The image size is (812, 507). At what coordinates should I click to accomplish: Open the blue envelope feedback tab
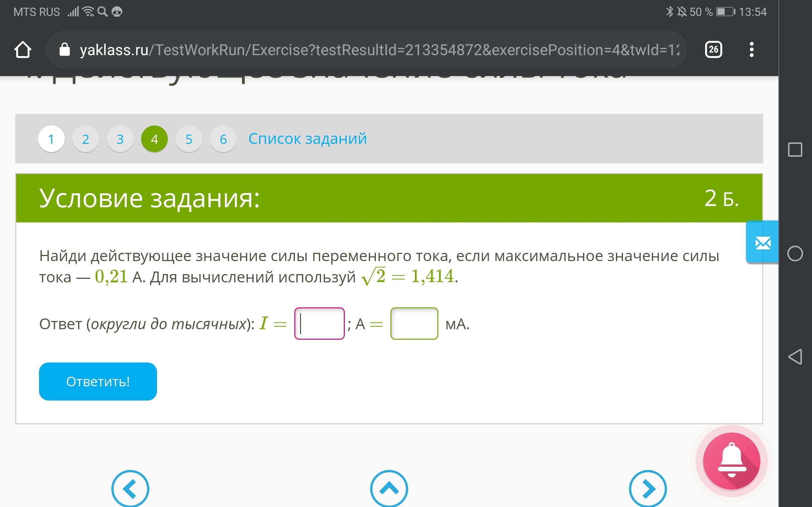pos(762,243)
